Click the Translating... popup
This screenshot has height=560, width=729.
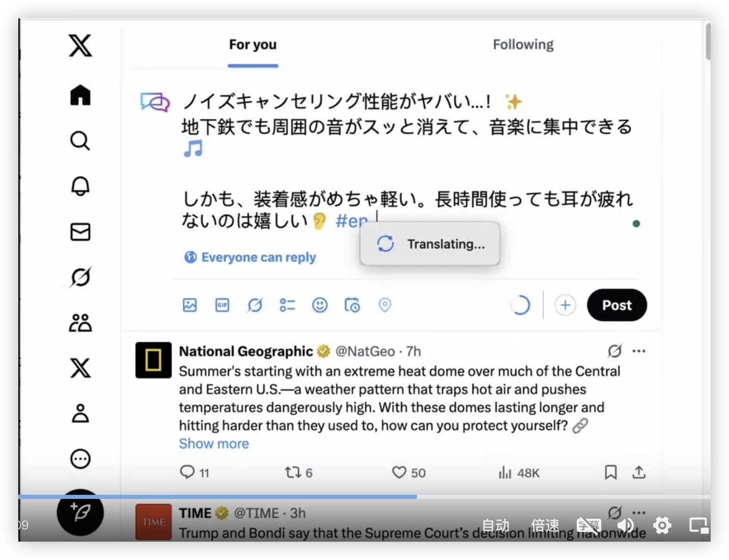pyautogui.click(x=430, y=244)
